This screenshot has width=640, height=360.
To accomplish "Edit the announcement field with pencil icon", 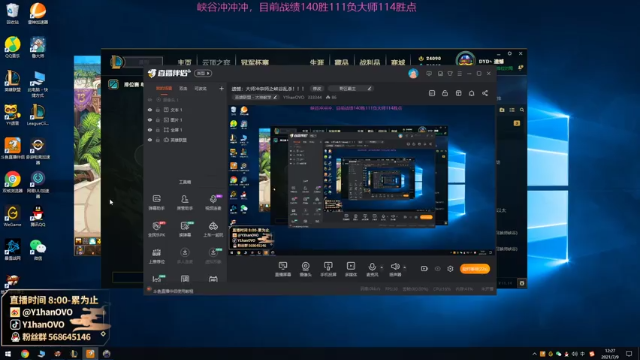I will (369, 89).
